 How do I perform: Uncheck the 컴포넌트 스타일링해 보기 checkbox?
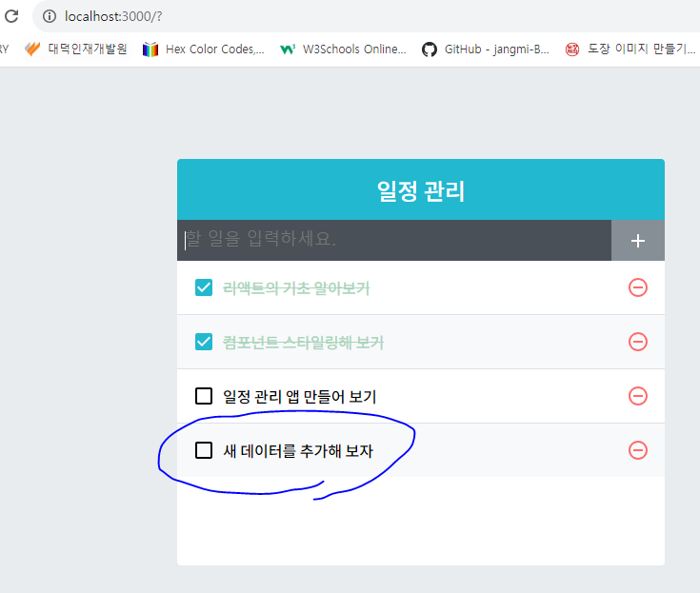(x=204, y=342)
